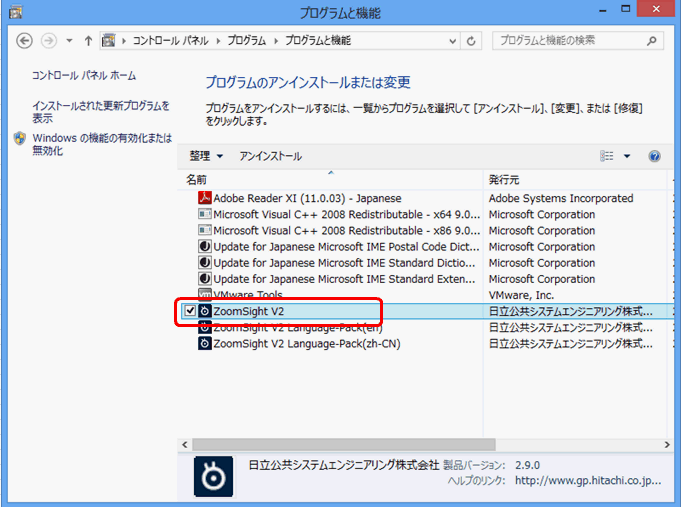The image size is (681, 507).
Task: Click the search magnifier icon
Action: coord(651,41)
